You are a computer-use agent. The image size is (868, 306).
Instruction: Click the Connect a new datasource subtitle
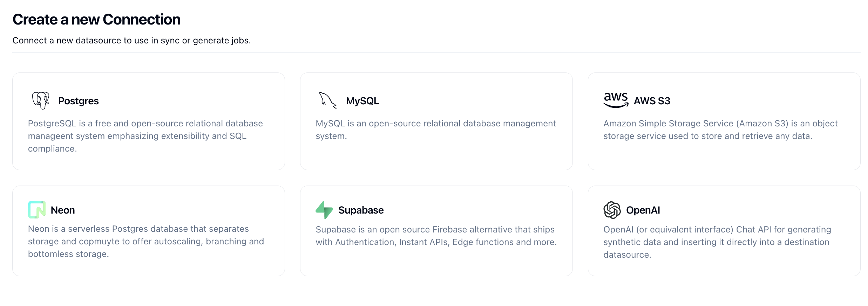(132, 41)
